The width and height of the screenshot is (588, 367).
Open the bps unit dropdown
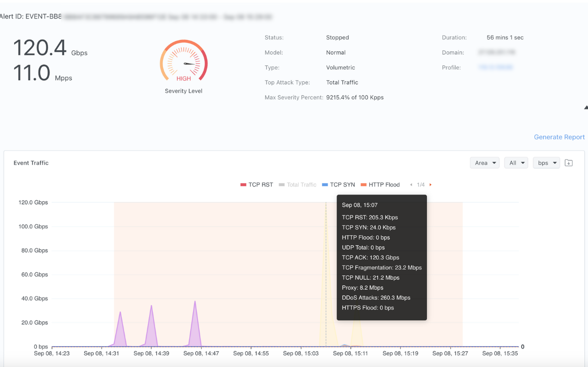point(546,163)
